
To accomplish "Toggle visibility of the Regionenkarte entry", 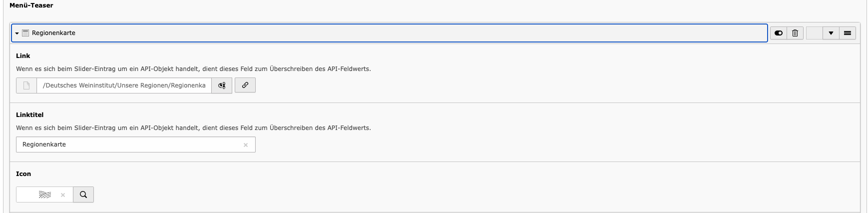I will pyautogui.click(x=778, y=33).
